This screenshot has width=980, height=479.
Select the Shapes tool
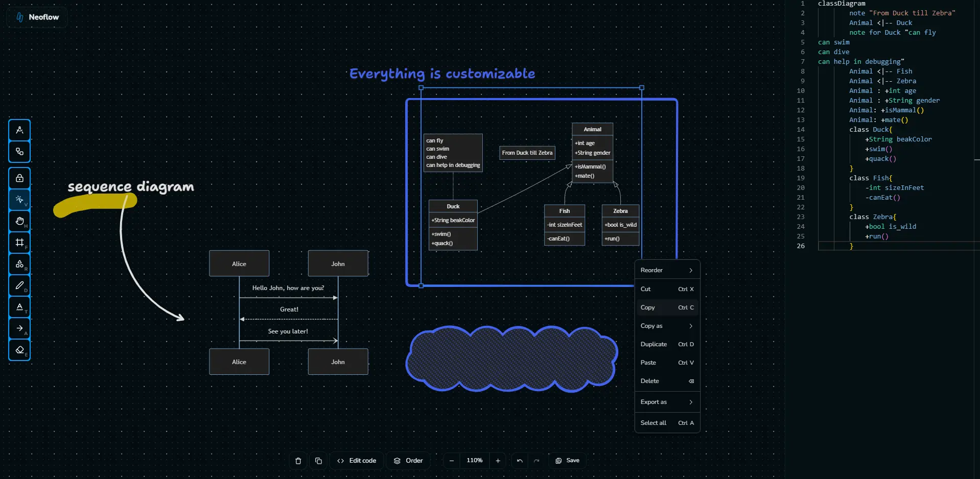point(19,264)
